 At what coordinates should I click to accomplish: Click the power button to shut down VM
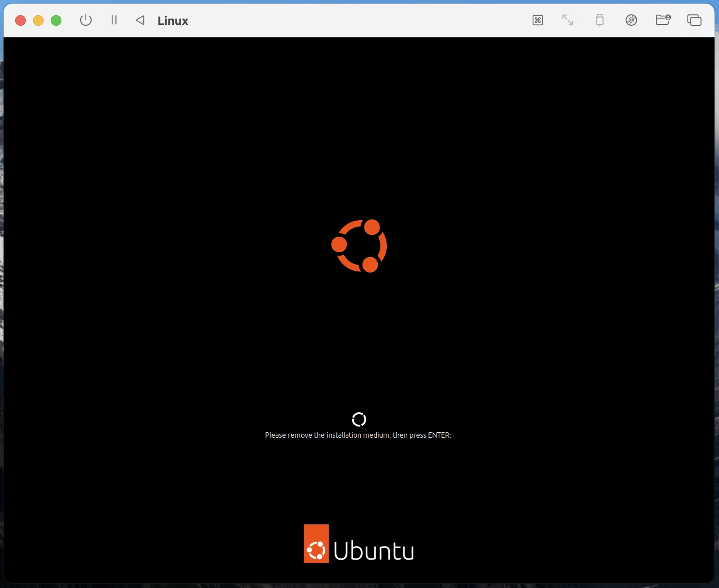86,20
